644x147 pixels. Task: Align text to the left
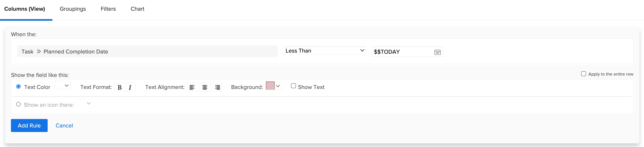192,87
